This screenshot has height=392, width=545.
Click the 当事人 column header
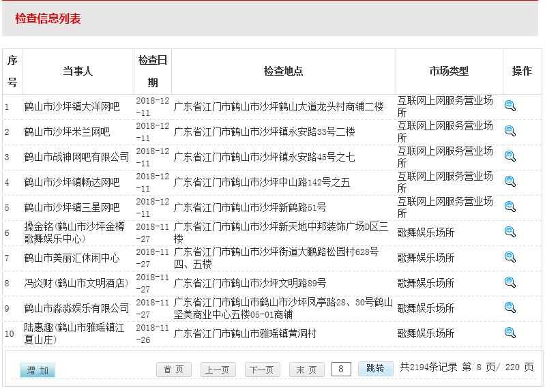click(x=77, y=71)
